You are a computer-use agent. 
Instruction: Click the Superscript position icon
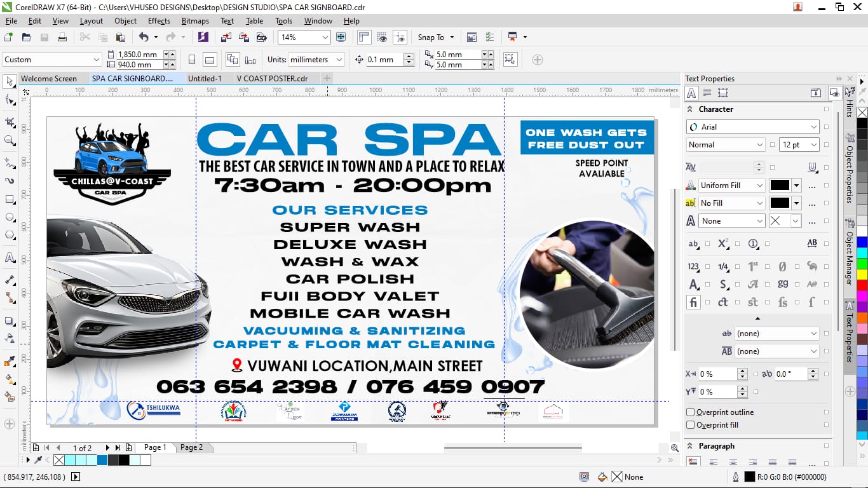pyautogui.click(x=723, y=244)
